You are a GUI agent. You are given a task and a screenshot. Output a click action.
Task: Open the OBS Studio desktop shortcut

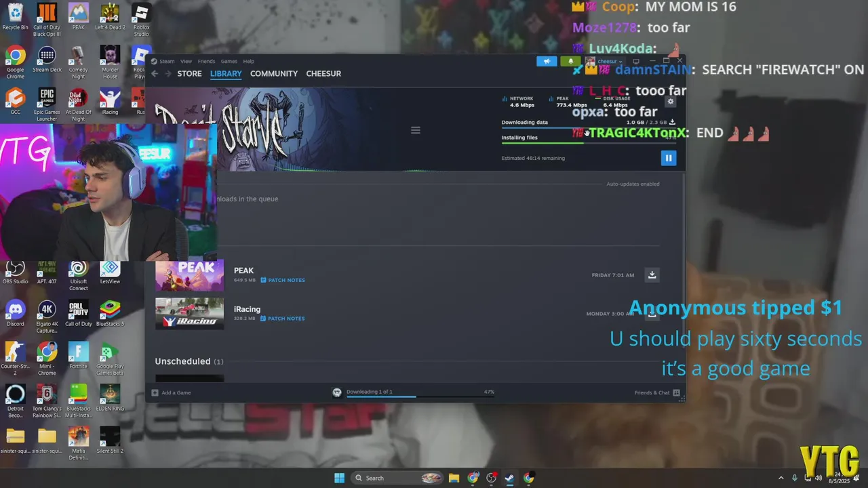[x=15, y=272]
